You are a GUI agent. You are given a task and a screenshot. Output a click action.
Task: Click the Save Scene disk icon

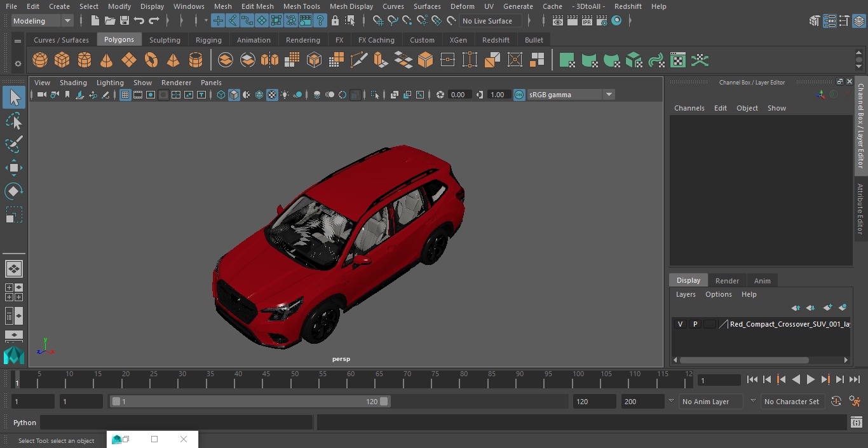click(x=125, y=21)
